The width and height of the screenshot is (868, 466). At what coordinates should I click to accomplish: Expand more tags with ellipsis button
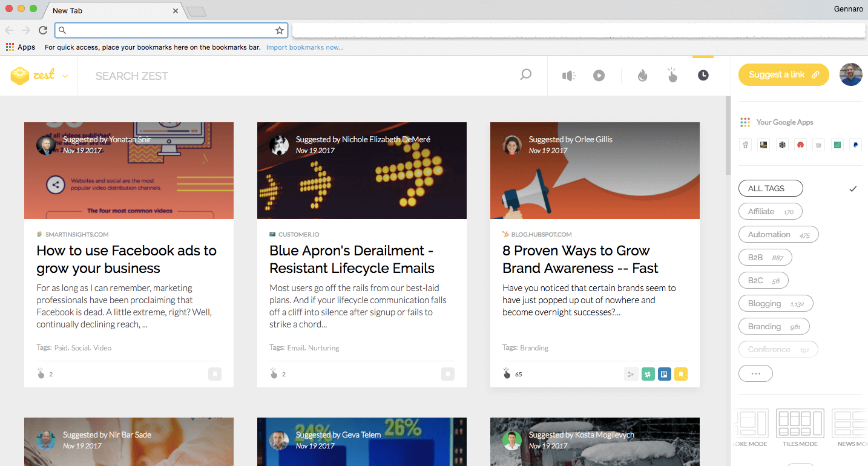pyautogui.click(x=755, y=373)
